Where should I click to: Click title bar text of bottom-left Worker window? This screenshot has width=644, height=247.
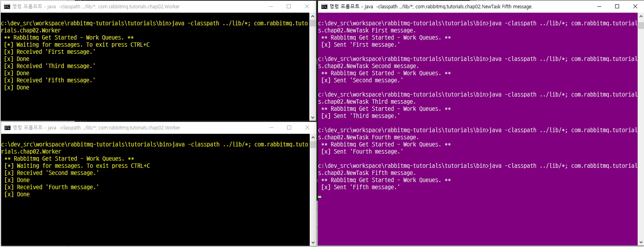click(x=96, y=127)
